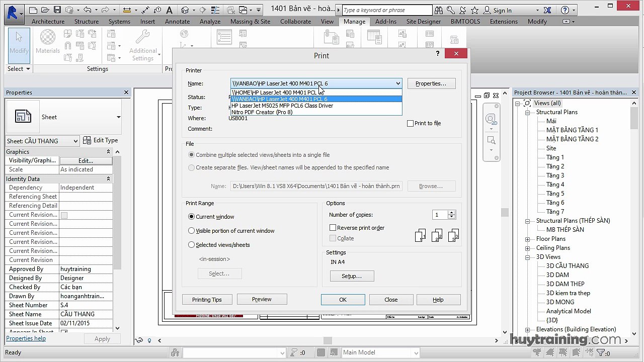
Task: Choose the Selected views/sheets radio button
Action: [x=191, y=245]
